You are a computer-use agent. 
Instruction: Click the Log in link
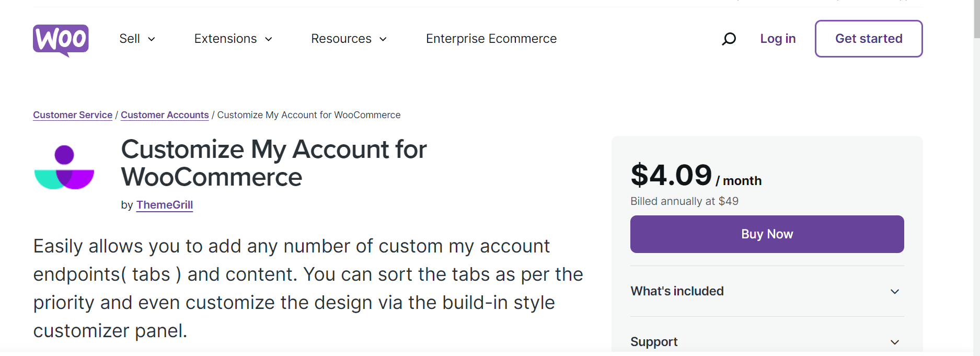click(x=777, y=39)
